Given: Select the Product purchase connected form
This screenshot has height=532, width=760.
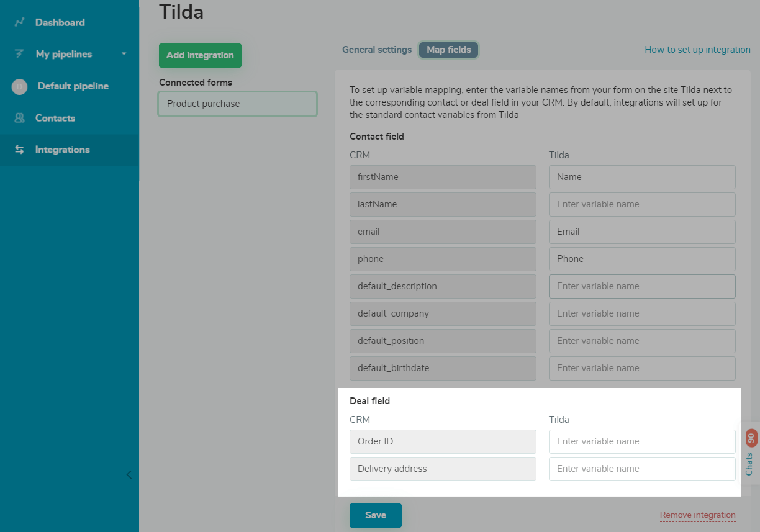Looking at the screenshot, I should (x=238, y=104).
